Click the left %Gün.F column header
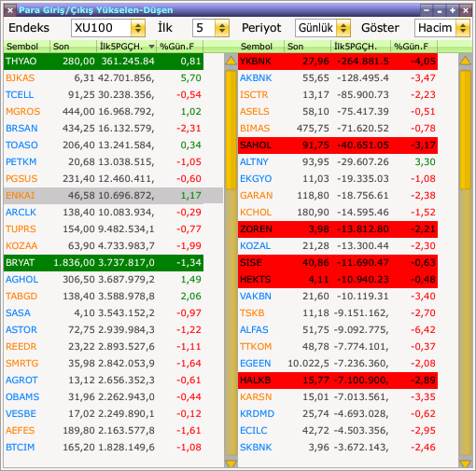 coord(180,47)
